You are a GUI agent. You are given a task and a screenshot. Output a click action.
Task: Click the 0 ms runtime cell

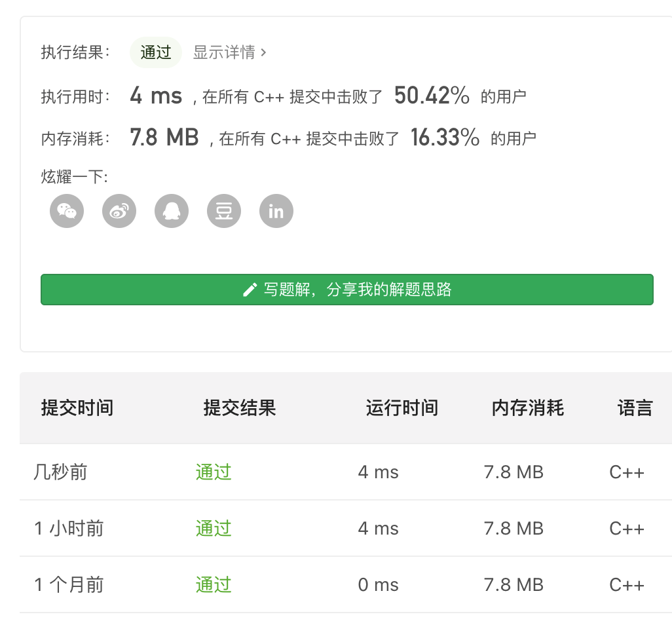pos(378,584)
